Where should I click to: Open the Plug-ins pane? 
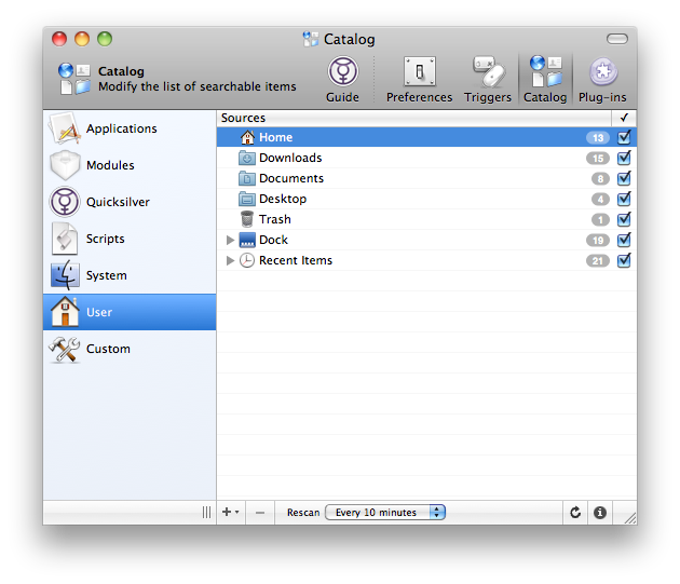[x=602, y=79]
